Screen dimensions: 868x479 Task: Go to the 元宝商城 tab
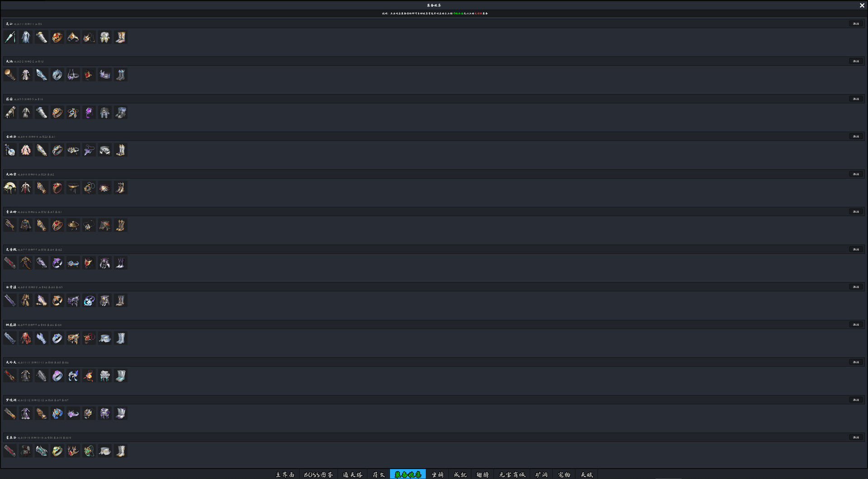click(x=512, y=474)
